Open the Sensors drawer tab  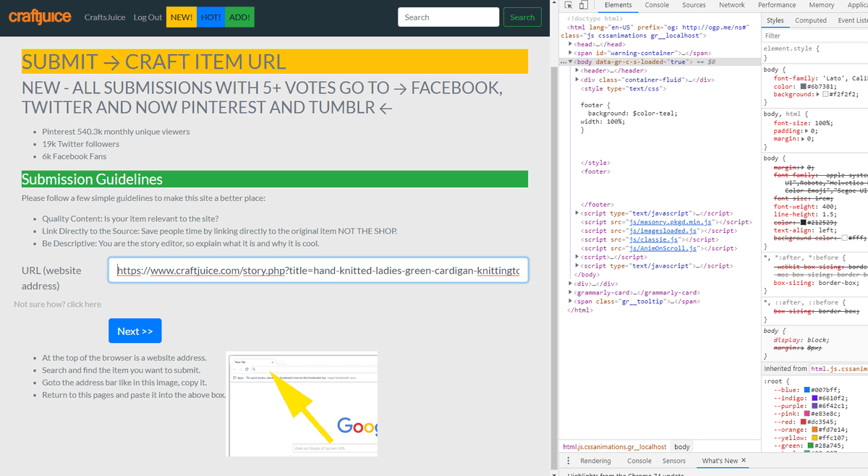(x=673, y=461)
